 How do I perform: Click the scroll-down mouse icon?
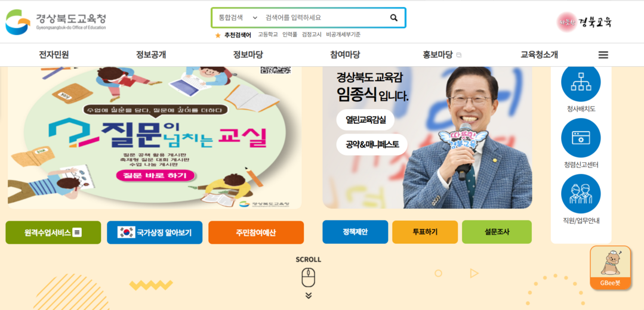(309, 278)
